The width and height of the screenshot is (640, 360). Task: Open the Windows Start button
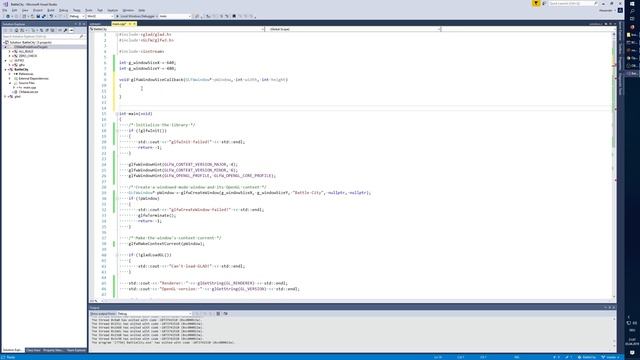(632, 4)
